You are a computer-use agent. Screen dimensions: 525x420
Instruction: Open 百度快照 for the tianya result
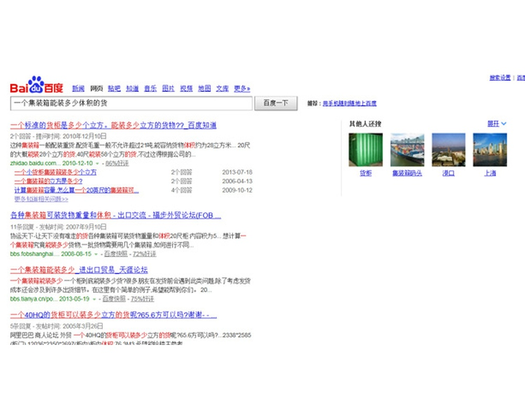tap(114, 299)
